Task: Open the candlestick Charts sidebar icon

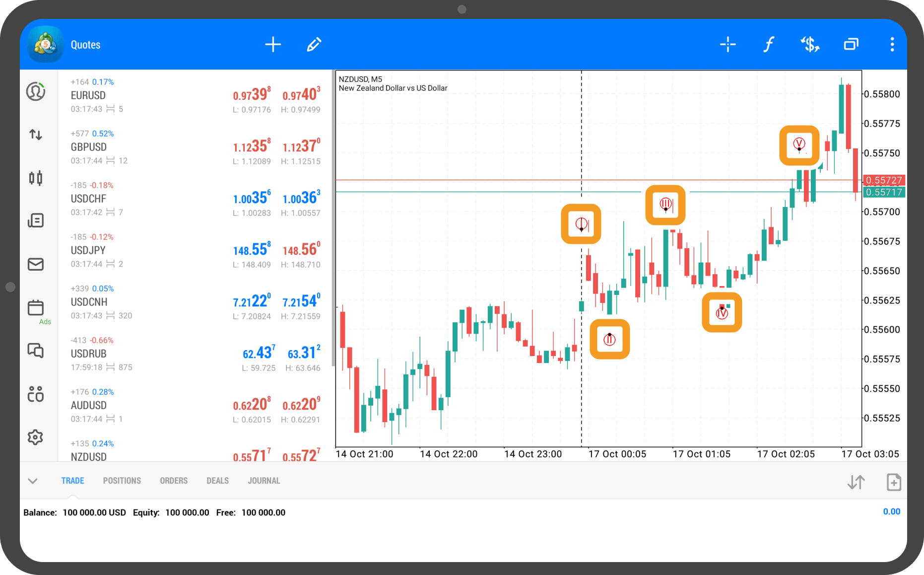Action: 36,178
